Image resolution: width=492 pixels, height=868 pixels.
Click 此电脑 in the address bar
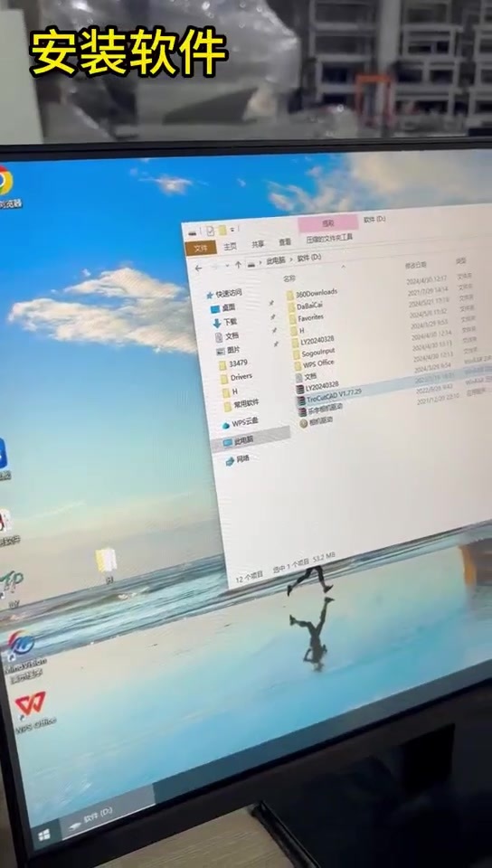pos(276,260)
